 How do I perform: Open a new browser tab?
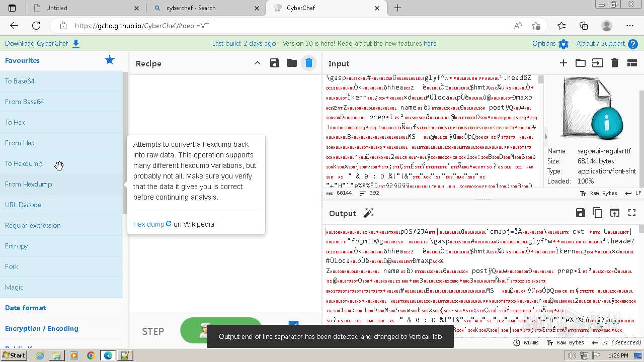(397, 8)
